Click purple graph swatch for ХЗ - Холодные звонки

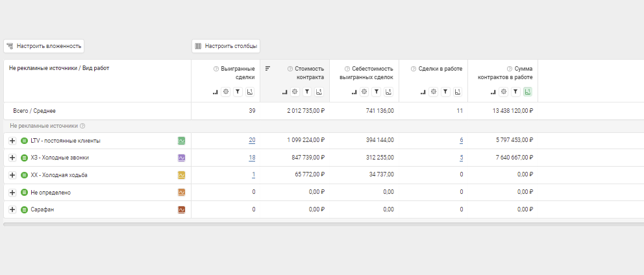tap(182, 158)
